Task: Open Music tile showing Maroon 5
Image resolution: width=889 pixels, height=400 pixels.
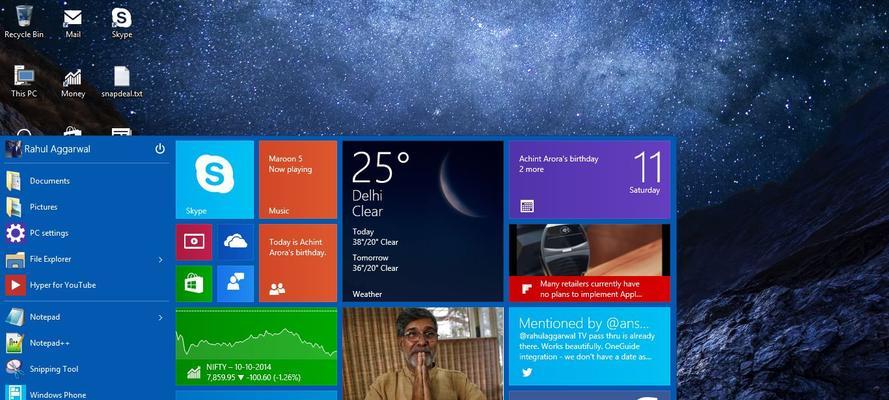Action: 298,180
